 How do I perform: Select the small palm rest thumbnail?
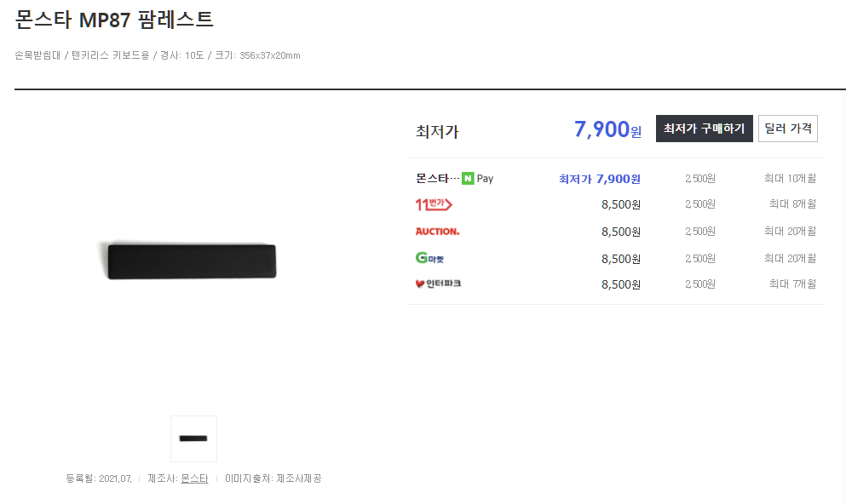click(193, 438)
